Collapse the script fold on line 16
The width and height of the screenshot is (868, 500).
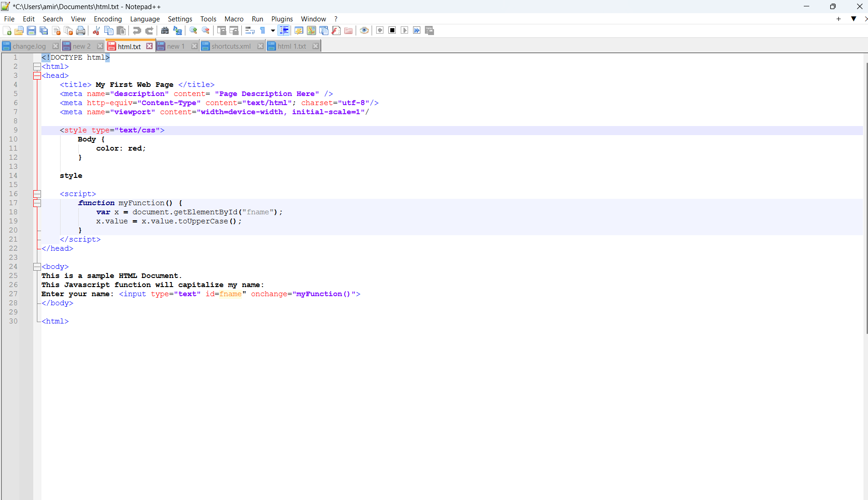(37, 194)
